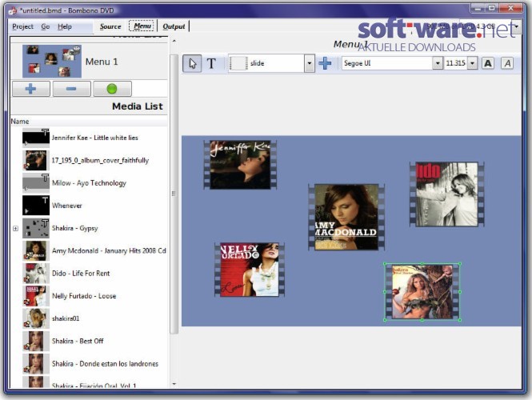This screenshot has height=400, width=532.
Task: Select Jennifer Kae - Little white lies
Action: 94,138
